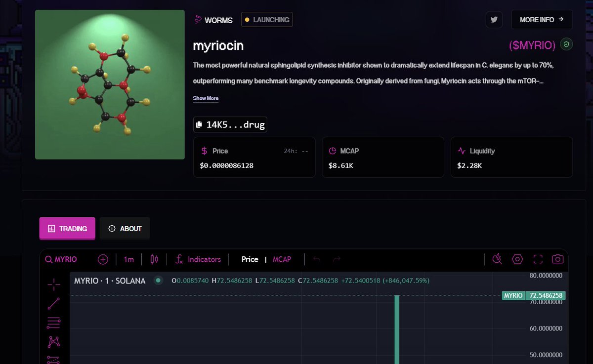The width and height of the screenshot is (593, 364).
Task: Select the Fibonacci retracement tool
Action: pyautogui.click(x=54, y=323)
